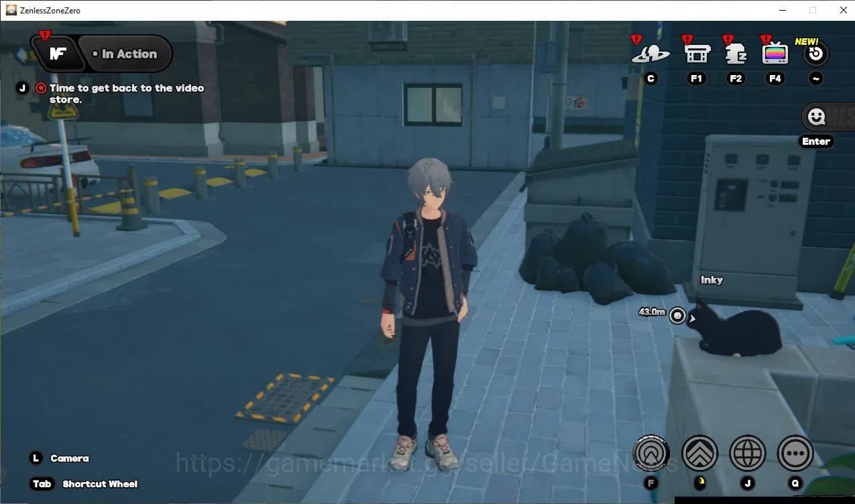Minimize the ZenlessZoneZero window
Image resolution: width=855 pixels, height=504 pixels.
[782, 10]
